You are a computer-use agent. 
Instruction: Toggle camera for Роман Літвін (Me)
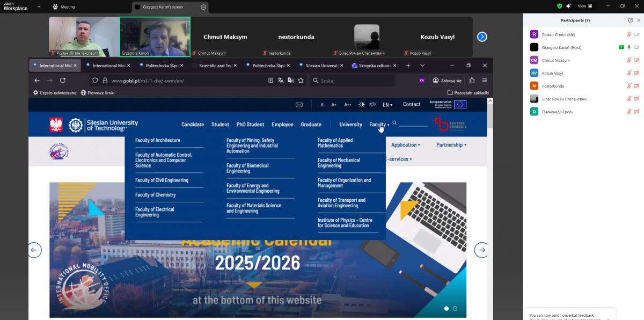coord(636,34)
